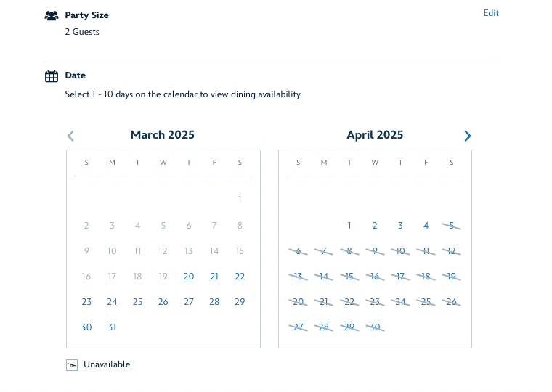Select March 31 on the calendar
552x392 pixels.
(x=112, y=327)
